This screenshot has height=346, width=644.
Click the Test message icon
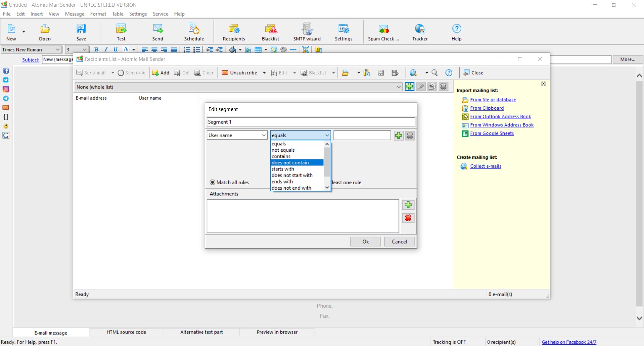point(121,32)
